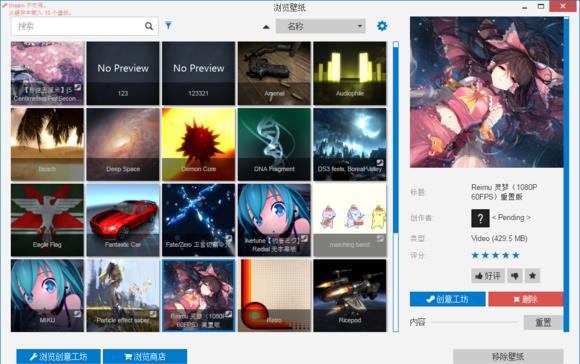
Task: Select the Reimu 灵梦 wallpaper thumbnail
Action: click(x=198, y=296)
